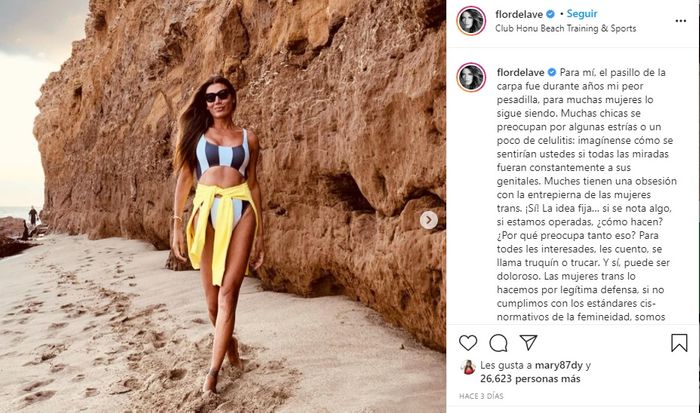Image resolution: width=700 pixels, height=413 pixels.
Task: Click the caption text beginning Para mí
Action: [x=587, y=195]
